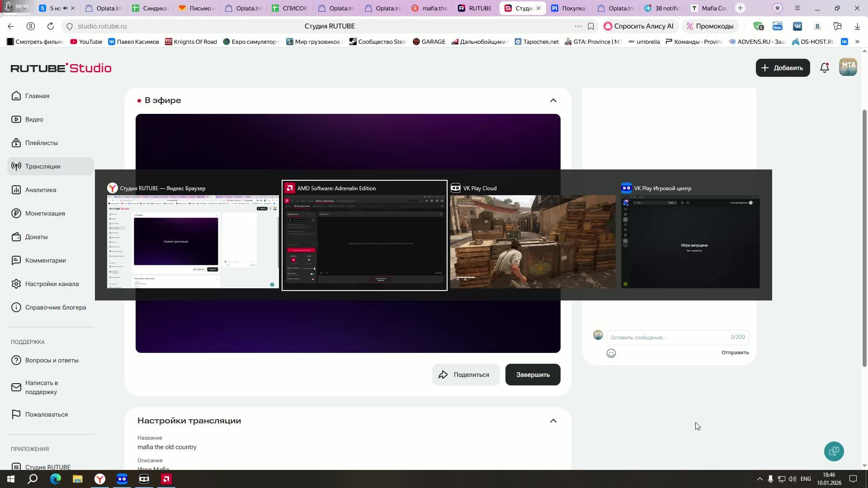Show hidden system tray icons
Viewport: 868px width, 488px height.
pyautogui.click(x=759, y=479)
